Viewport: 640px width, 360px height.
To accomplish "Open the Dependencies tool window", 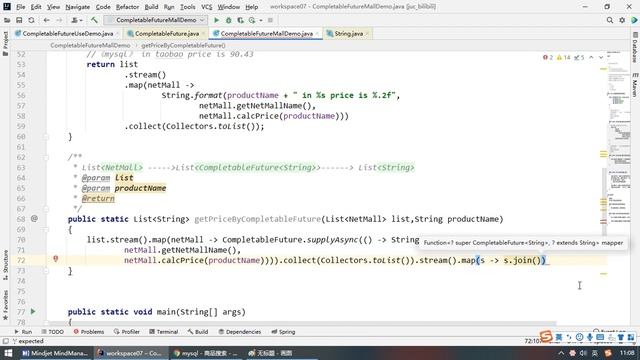I will 240,332.
